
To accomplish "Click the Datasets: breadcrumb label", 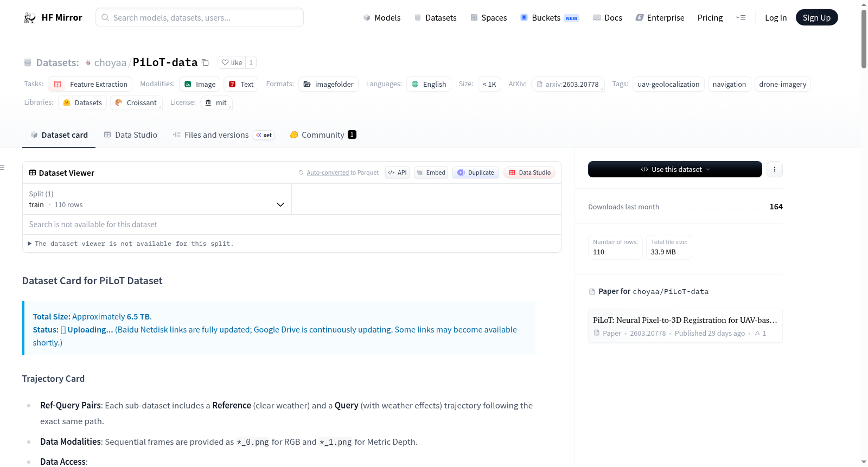I will [x=58, y=63].
